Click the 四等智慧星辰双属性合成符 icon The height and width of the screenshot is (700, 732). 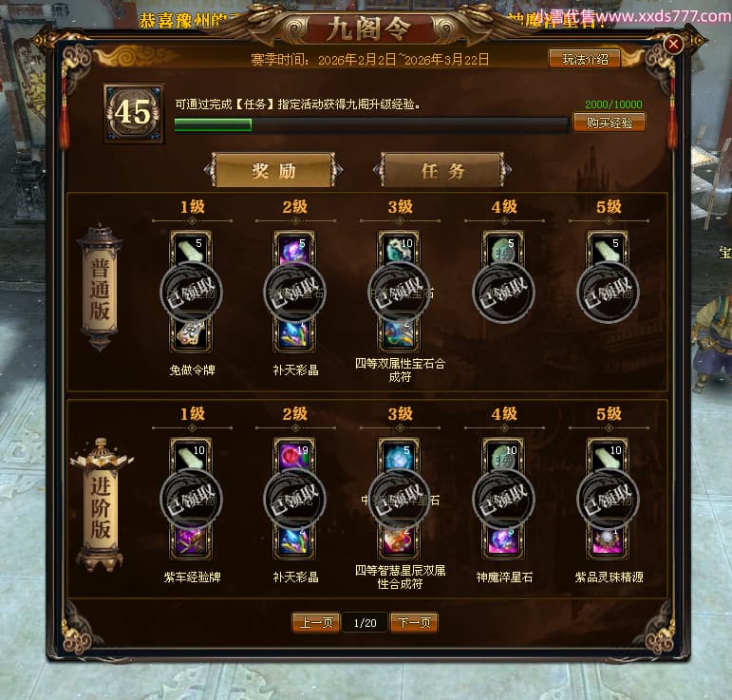tap(399, 540)
